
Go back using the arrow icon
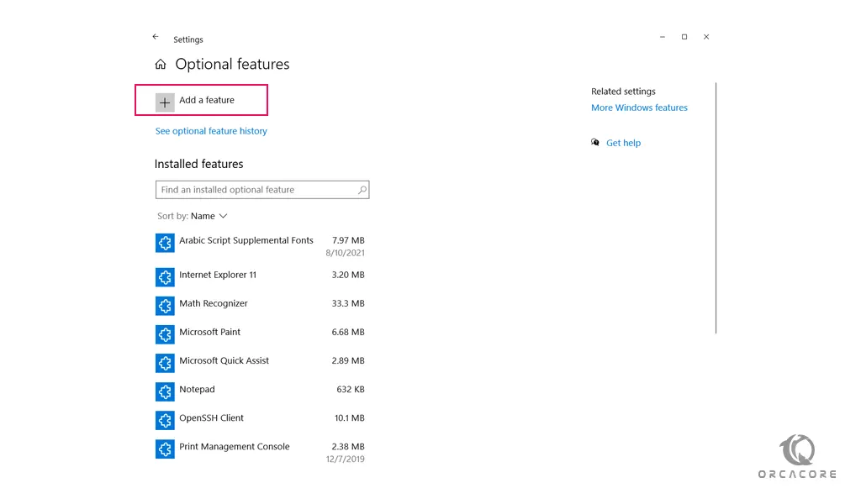(x=156, y=37)
